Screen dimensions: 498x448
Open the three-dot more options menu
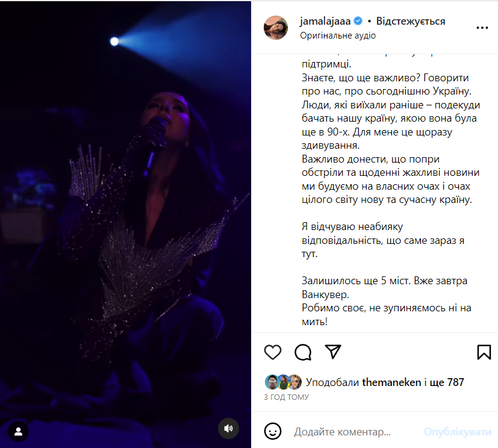[482, 28]
